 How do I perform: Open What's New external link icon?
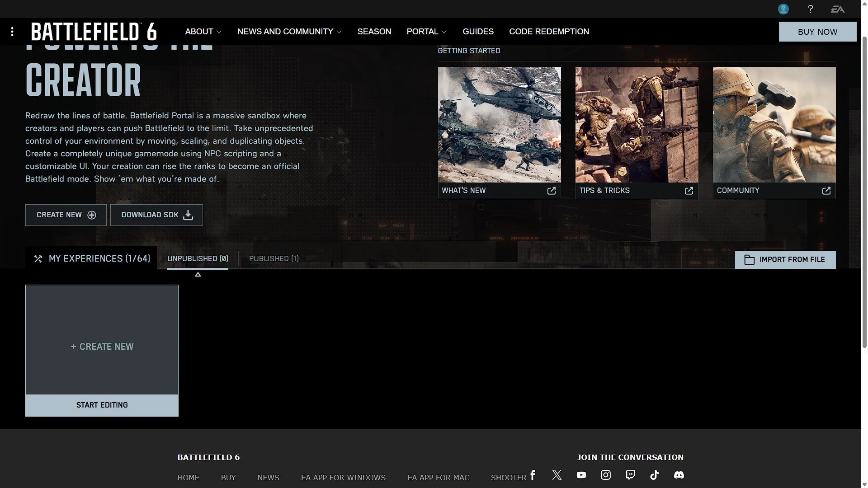click(x=552, y=191)
